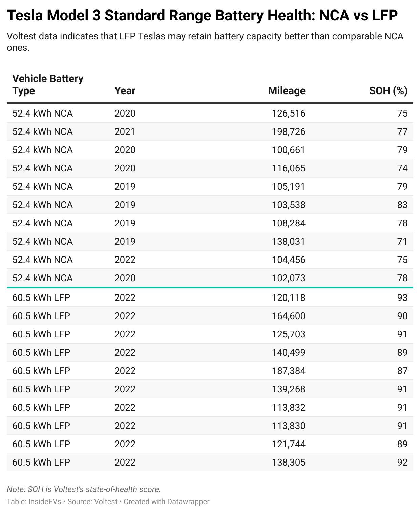
Task: Select the SOH value 71 cell
Action: [402, 241]
